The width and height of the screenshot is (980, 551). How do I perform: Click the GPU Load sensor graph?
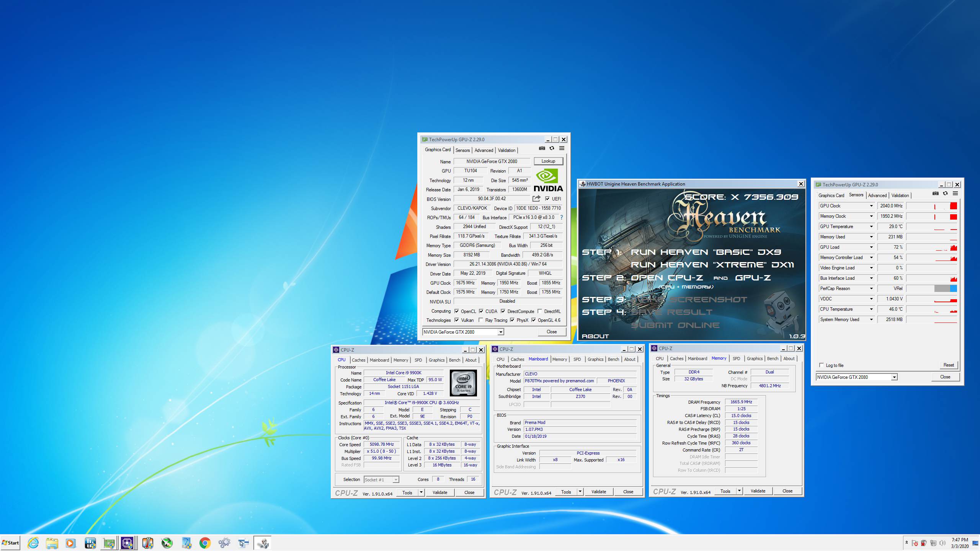pos(931,247)
